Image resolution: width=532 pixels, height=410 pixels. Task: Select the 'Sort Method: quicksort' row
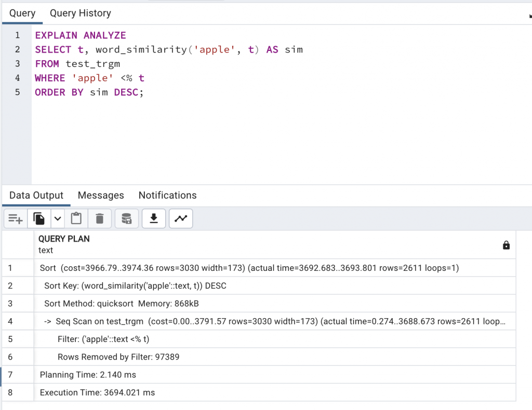click(x=275, y=304)
